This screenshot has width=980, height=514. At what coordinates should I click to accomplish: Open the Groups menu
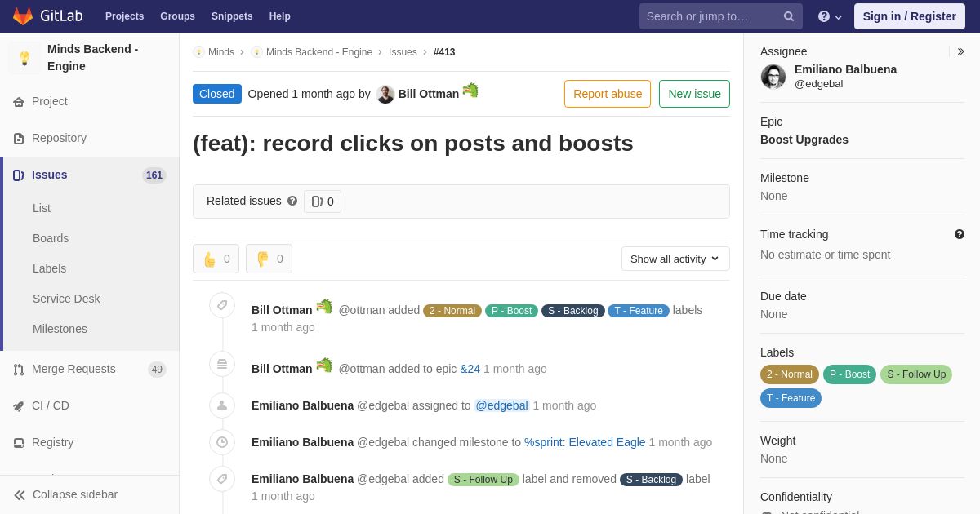coord(177,16)
